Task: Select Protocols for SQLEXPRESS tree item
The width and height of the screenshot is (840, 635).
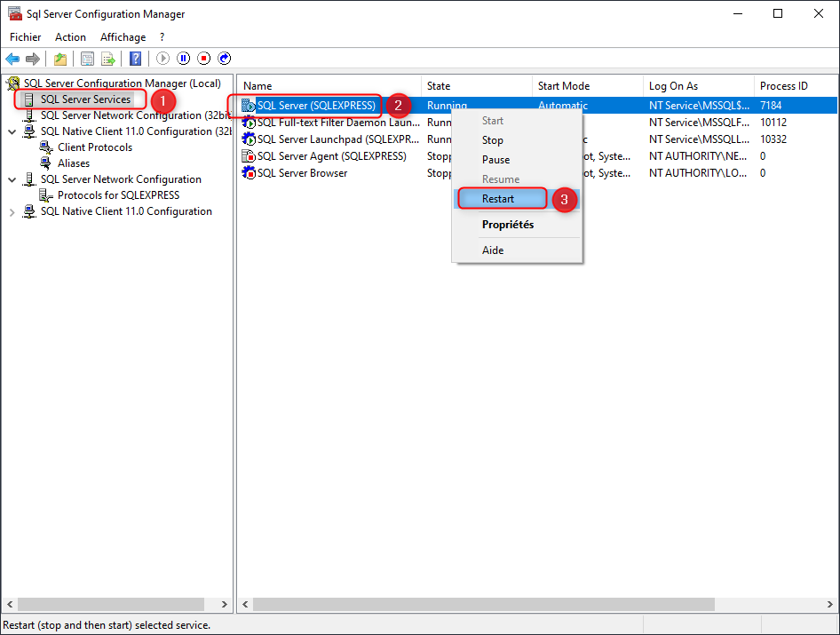Action: (x=118, y=195)
